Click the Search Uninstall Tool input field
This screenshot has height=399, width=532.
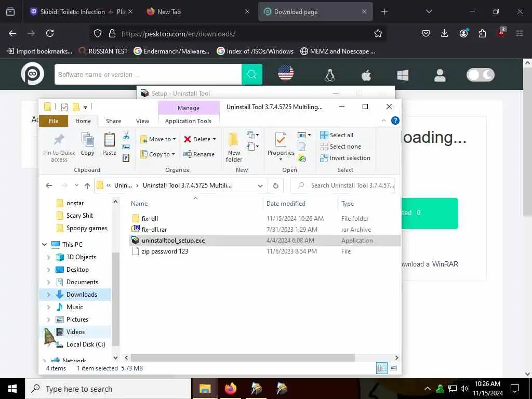(343, 185)
